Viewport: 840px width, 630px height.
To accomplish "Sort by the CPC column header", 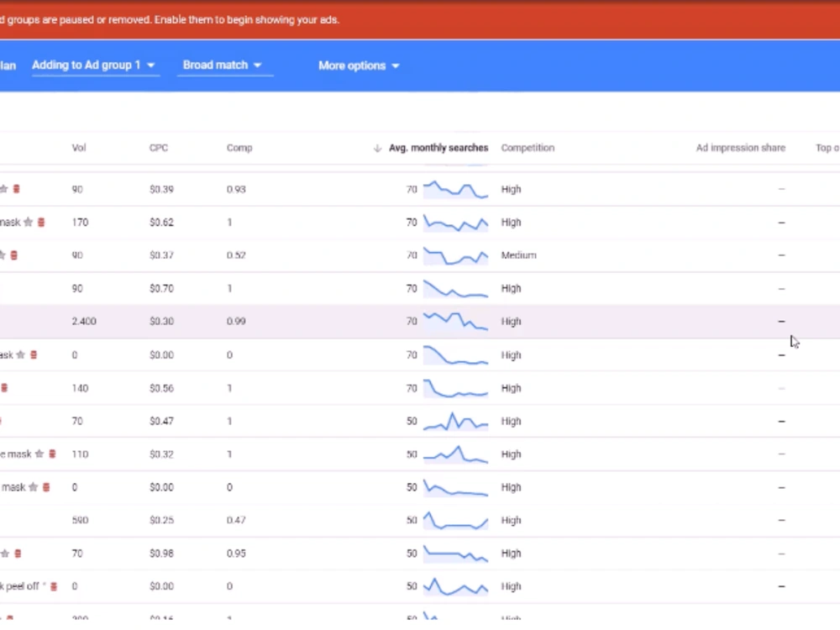I will point(159,148).
